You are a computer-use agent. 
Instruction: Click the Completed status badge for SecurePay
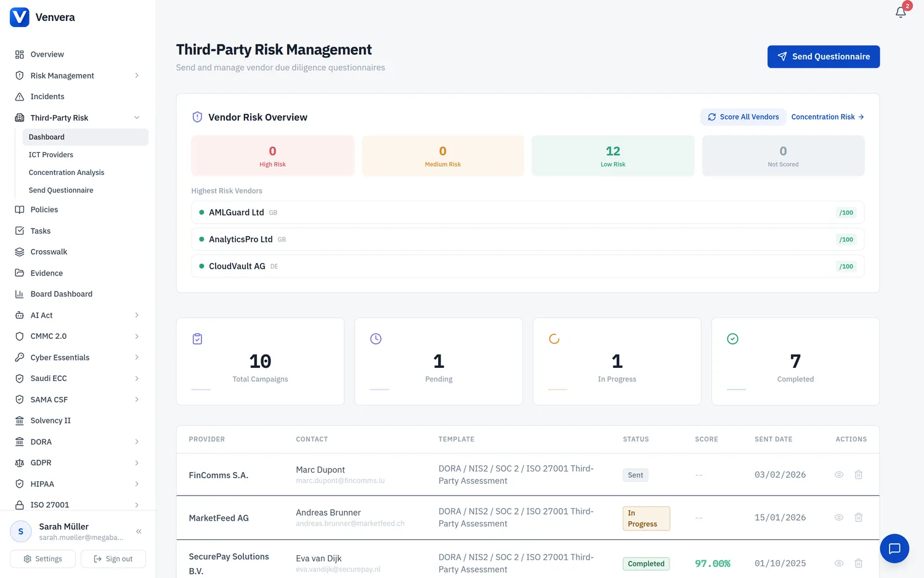[646, 564]
